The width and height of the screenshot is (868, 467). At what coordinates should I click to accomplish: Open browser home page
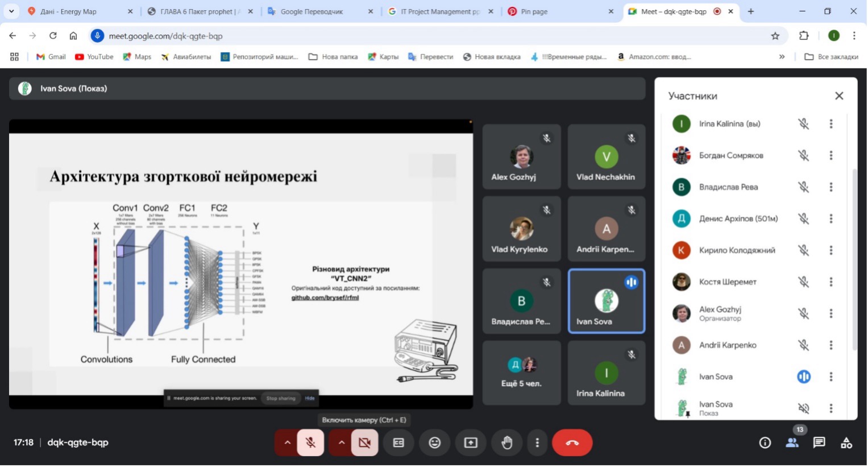point(73,36)
